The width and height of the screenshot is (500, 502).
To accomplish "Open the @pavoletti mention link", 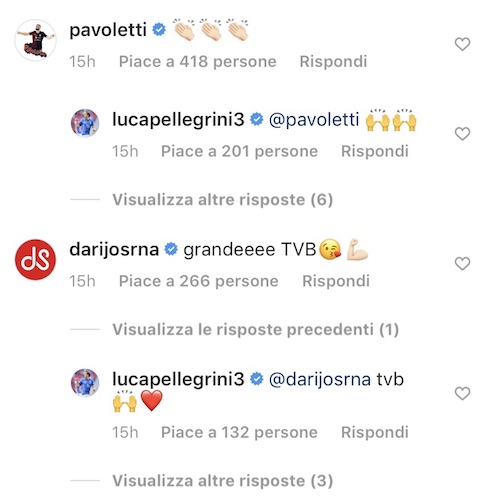I will click(x=314, y=120).
